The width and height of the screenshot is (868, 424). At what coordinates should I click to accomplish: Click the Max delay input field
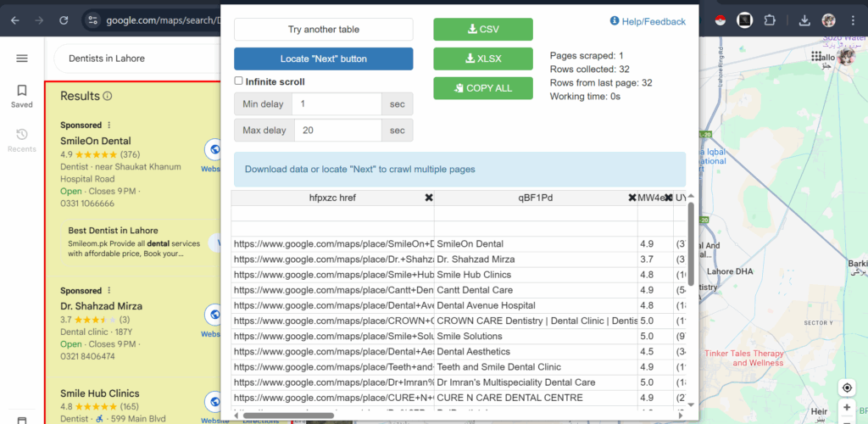tap(337, 130)
